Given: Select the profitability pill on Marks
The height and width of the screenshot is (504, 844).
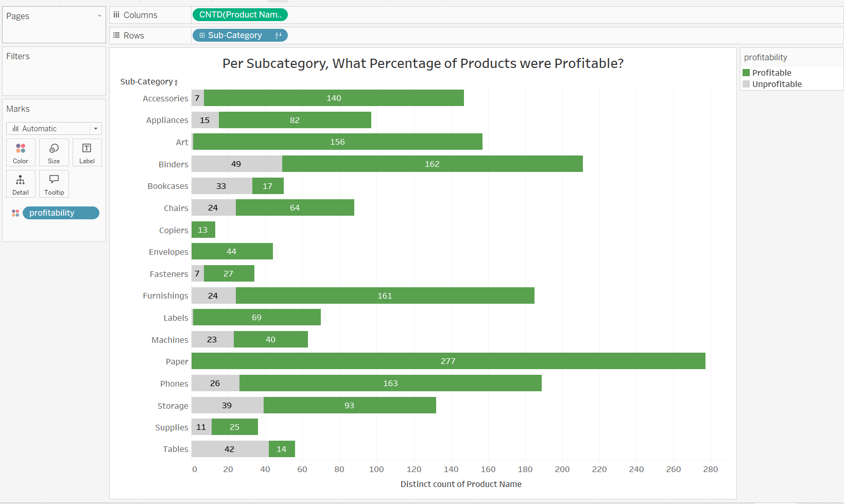Looking at the screenshot, I should (x=61, y=213).
